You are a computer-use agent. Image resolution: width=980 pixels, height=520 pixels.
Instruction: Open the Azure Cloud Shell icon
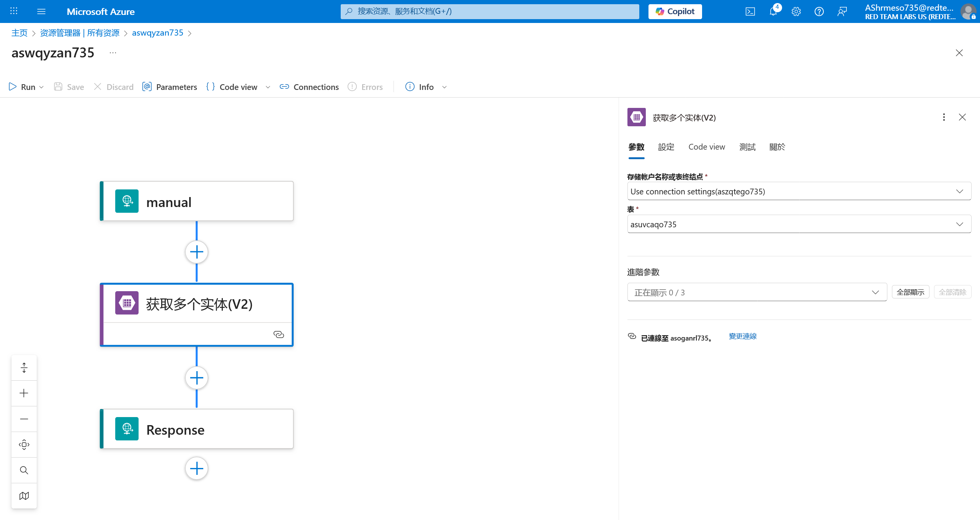pos(750,11)
